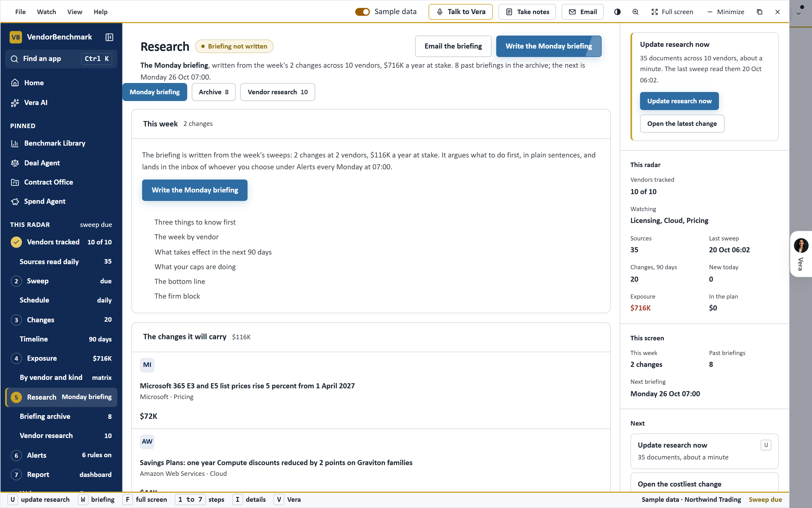Click Sweep due status at bottom right
The height and width of the screenshot is (508, 812).
click(765, 500)
